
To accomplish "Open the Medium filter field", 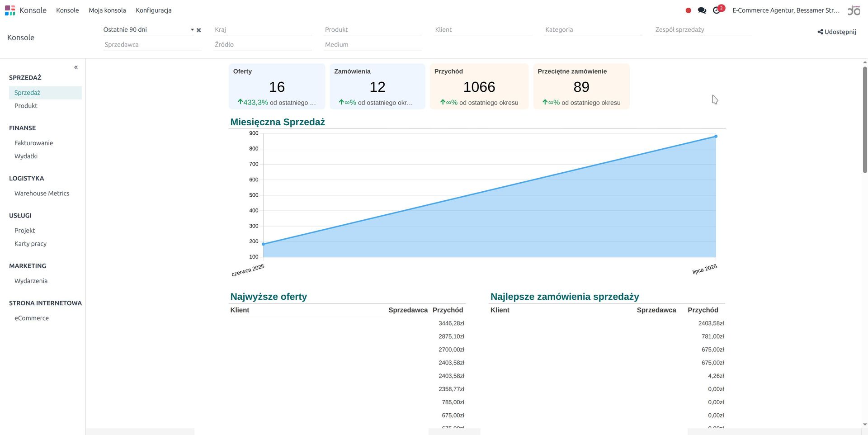I will 373,45.
